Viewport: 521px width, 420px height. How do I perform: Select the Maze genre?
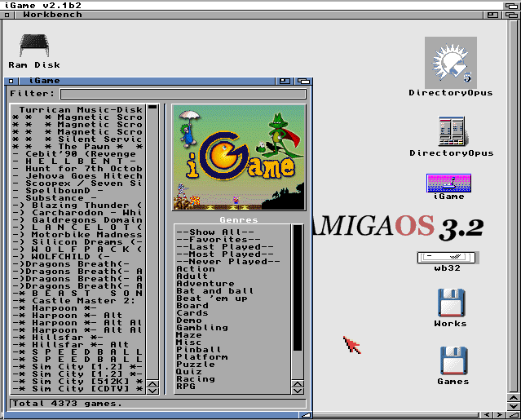(x=189, y=334)
